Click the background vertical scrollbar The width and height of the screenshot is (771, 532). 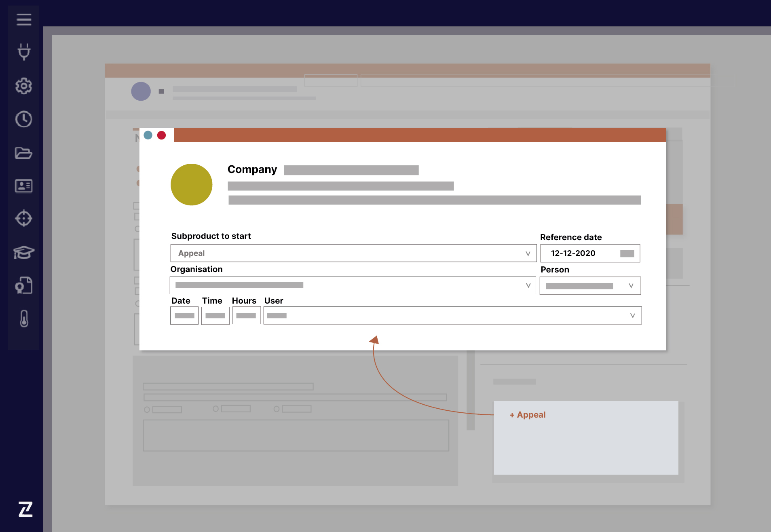[471, 390]
